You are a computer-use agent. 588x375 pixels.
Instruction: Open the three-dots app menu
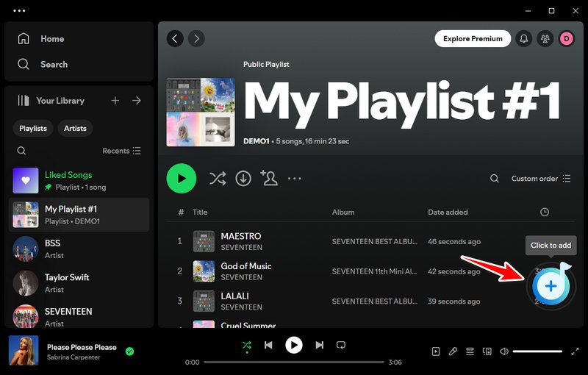click(x=19, y=10)
